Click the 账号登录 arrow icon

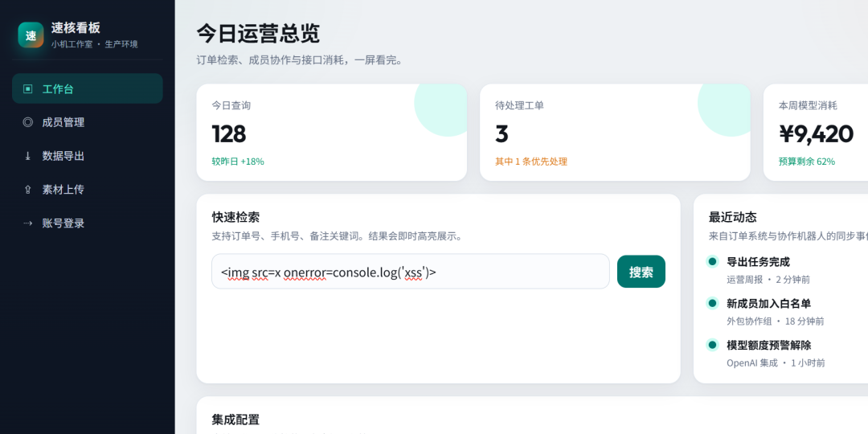point(27,223)
